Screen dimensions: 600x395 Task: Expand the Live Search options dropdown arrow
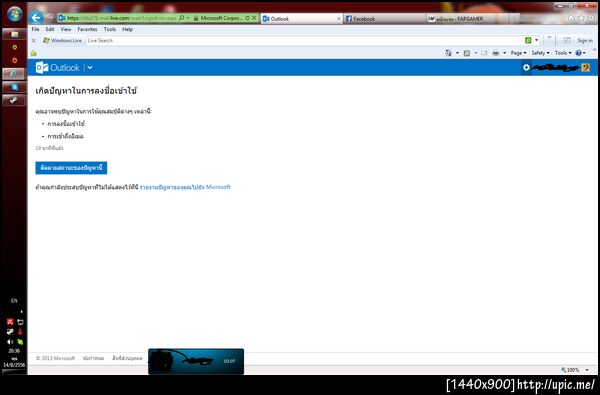point(536,40)
